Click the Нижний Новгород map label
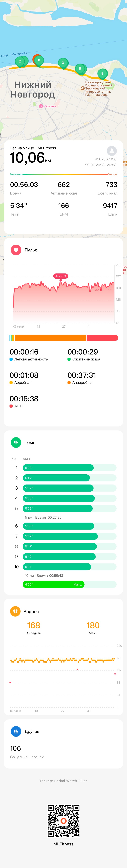Image resolution: width=127 pixels, height=868 pixels. pos(32,90)
